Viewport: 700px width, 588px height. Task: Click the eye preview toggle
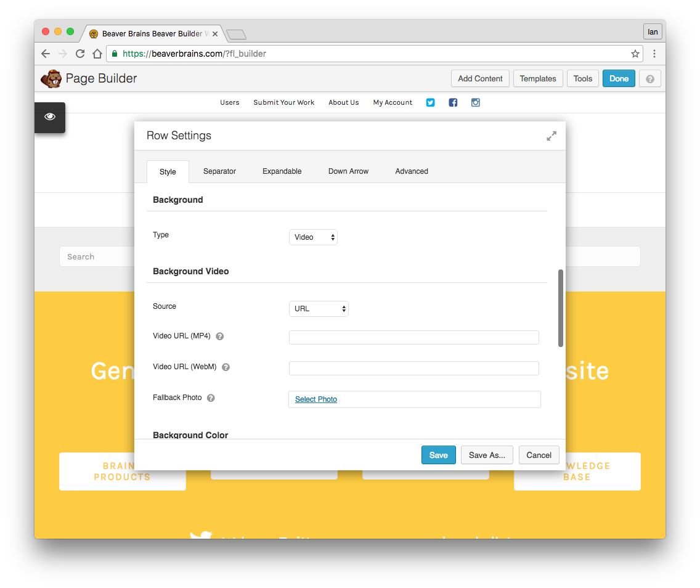50,117
